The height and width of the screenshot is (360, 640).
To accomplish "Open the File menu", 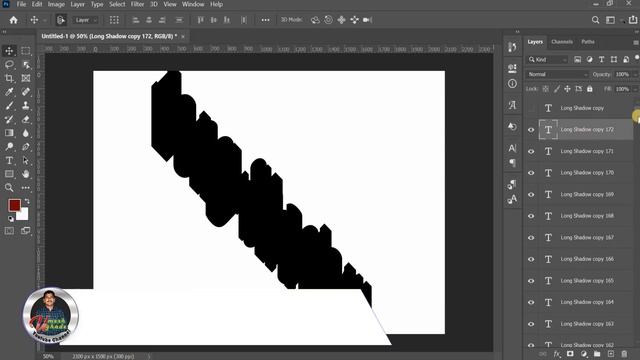I will pyautogui.click(x=21, y=4).
